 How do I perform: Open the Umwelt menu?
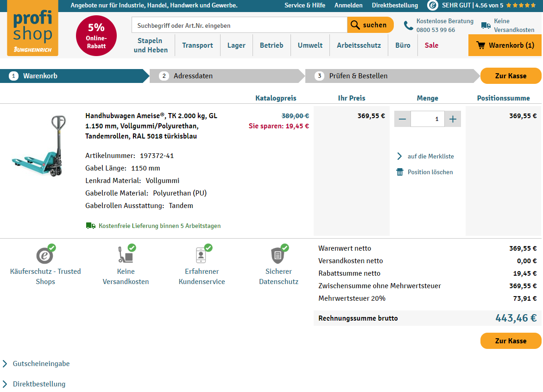310,45
